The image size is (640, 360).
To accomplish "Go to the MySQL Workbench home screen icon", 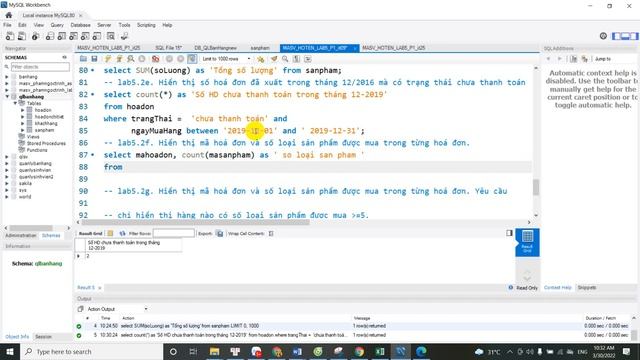I will [x=9, y=15].
